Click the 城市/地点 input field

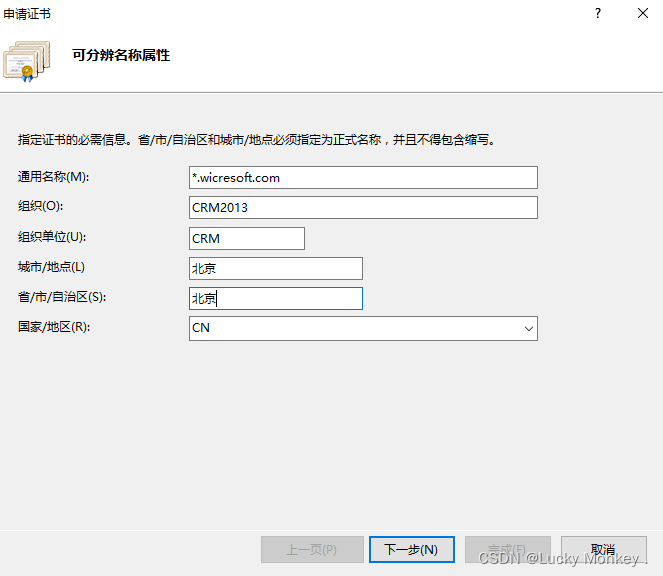pyautogui.click(x=276, y=269)
